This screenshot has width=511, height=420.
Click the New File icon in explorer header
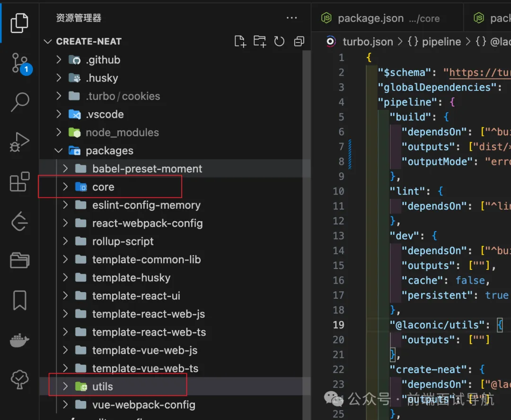point(240,42)
